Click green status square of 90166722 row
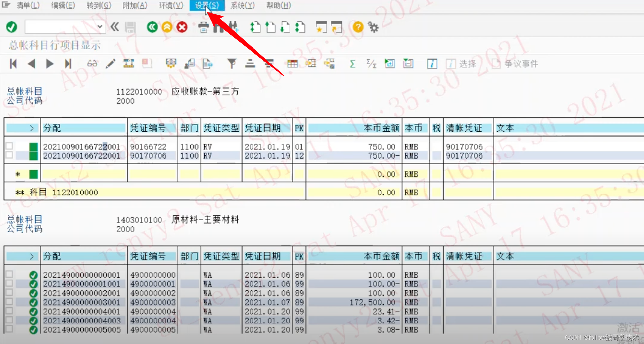644x344 pixels. (x=33, y=147)
